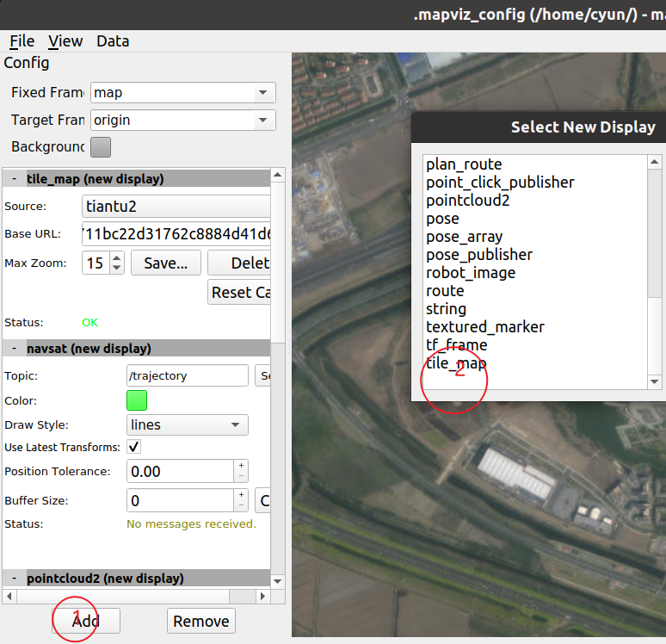Image resolution: width=666 pixels, height=644 pixels.
Task: Click the Clear button next to Buffer Size
Action: (263, 501)
